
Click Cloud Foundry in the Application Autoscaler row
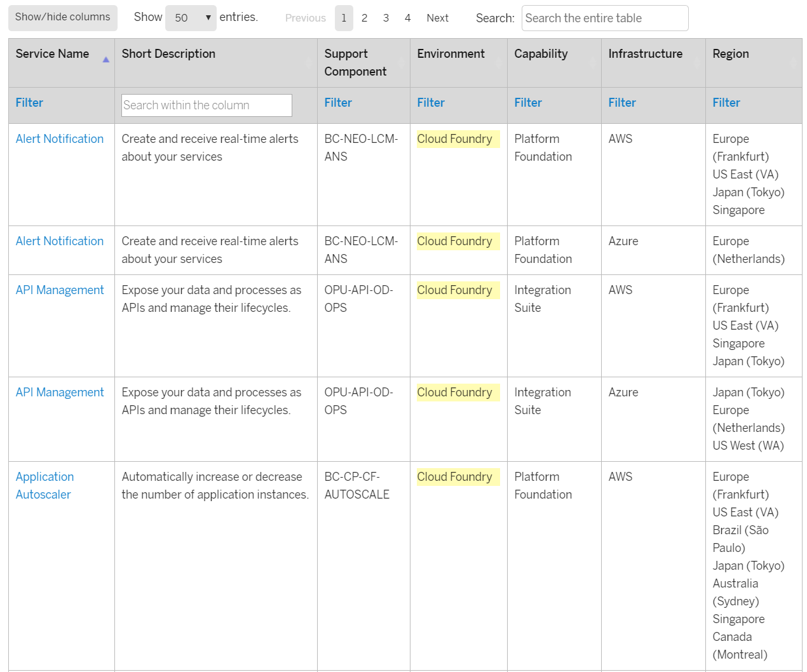(455, 476)
